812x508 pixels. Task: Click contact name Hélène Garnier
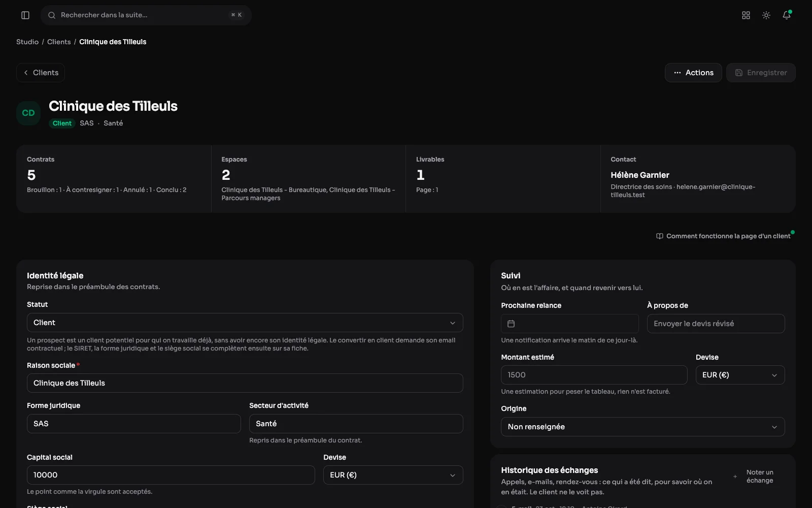(x=639, y=175)
